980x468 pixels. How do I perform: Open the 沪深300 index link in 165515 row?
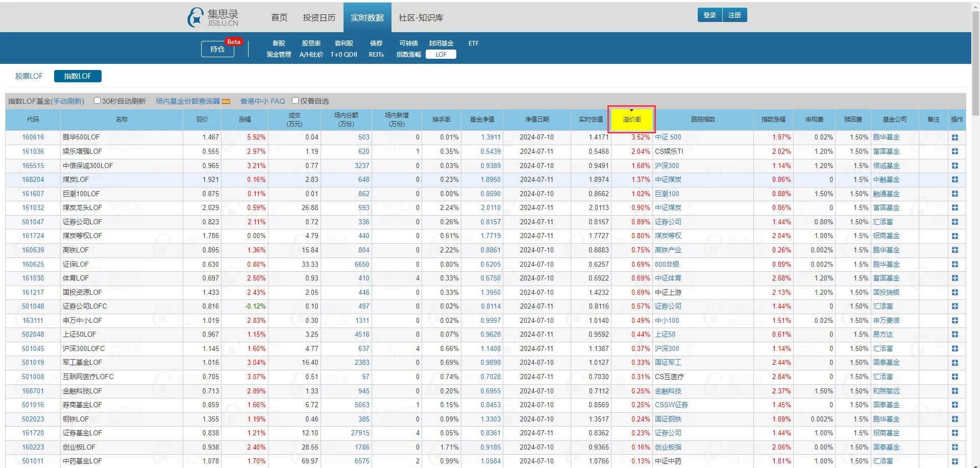(x=667, y=166)
